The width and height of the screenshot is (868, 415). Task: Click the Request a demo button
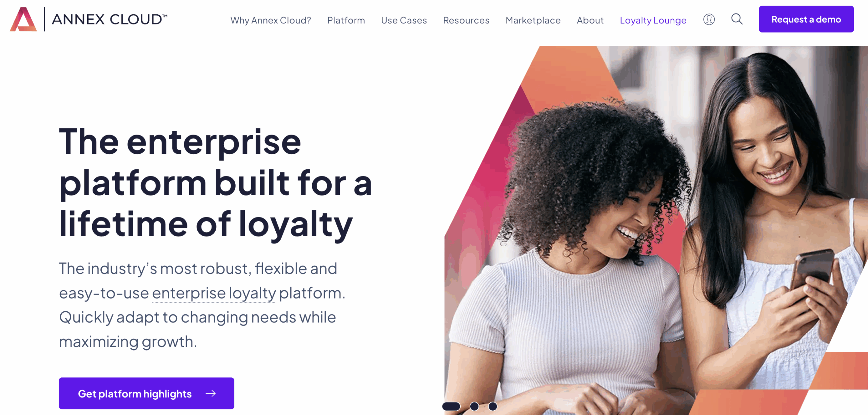[806, 19]
